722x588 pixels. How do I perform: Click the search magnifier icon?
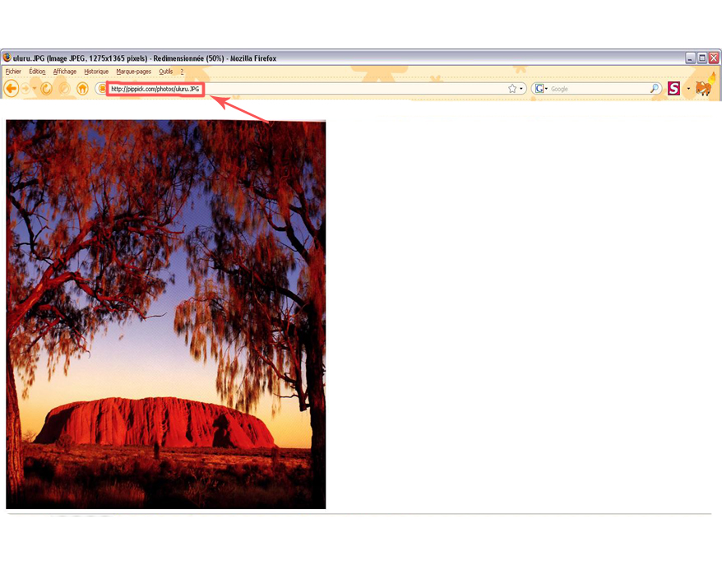655,89
